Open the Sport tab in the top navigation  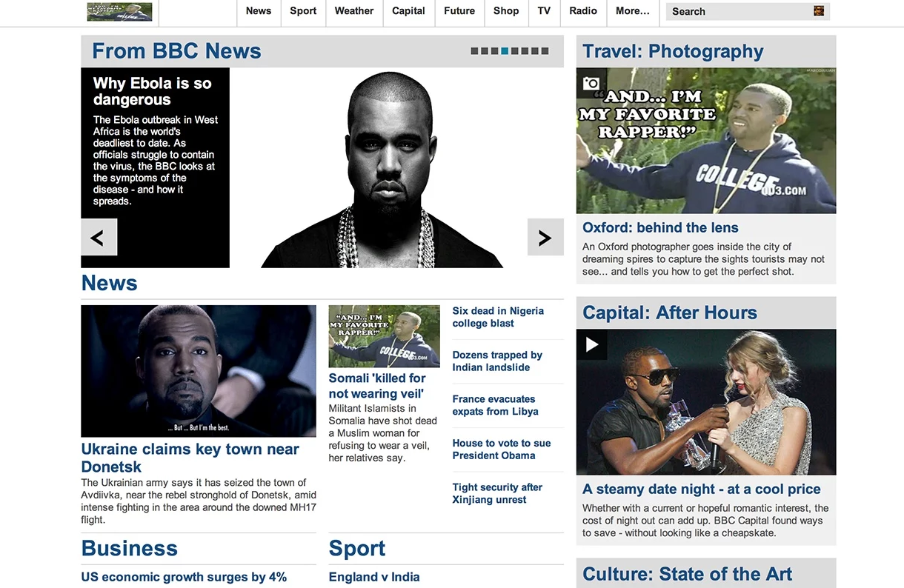[x=303, y=11]
